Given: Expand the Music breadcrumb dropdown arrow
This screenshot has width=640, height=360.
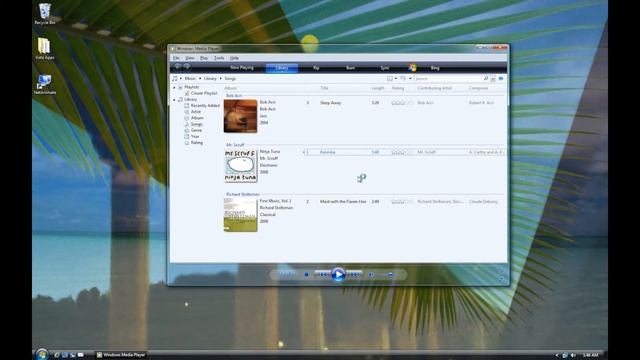Looking at the screenshot, I should (200, 78).
